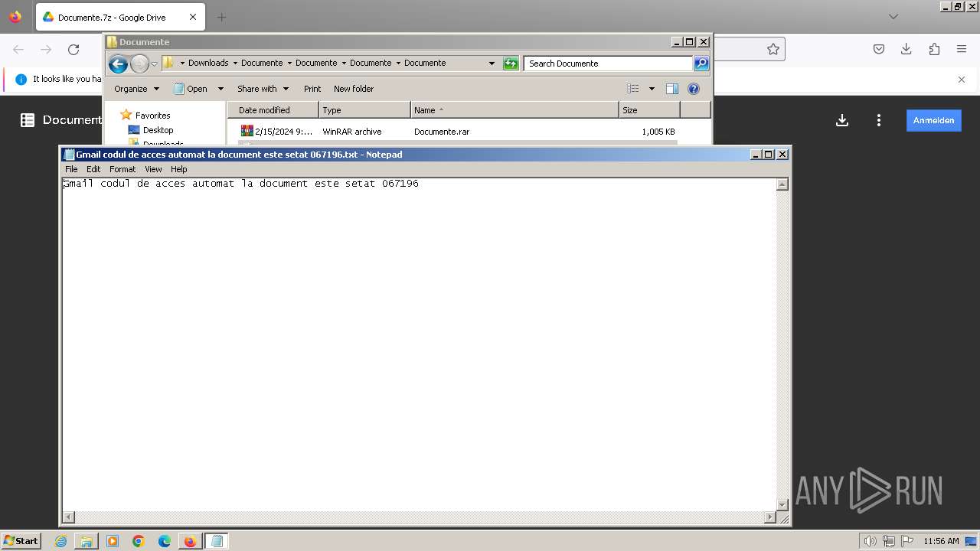Click the Notepad text area

pyautogui.click(x=419, y=344)
